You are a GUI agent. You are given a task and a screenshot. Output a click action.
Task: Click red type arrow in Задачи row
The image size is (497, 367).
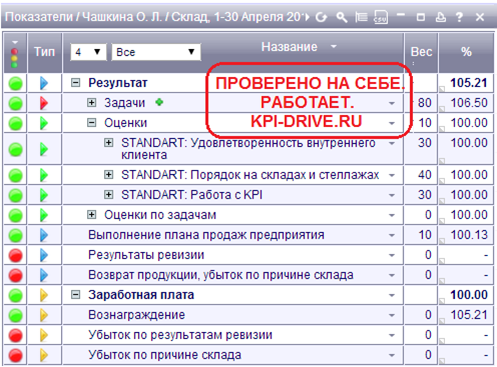tap(44, 103)
